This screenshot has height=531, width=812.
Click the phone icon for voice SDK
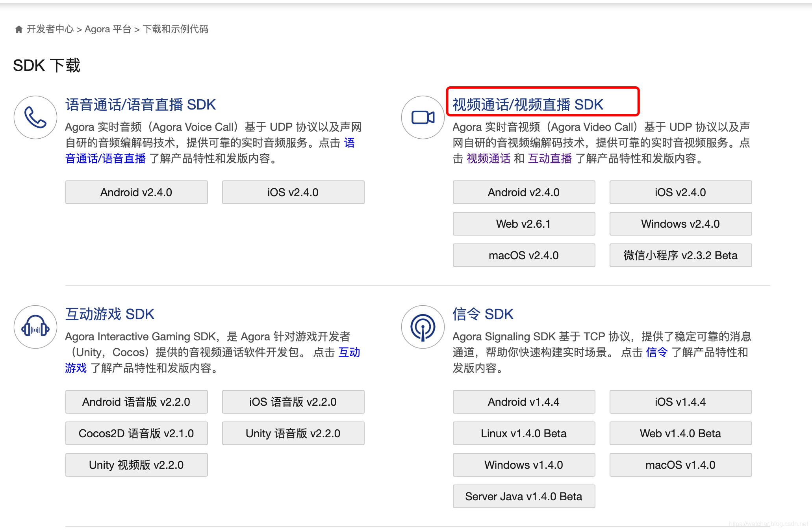click(35, 117)
